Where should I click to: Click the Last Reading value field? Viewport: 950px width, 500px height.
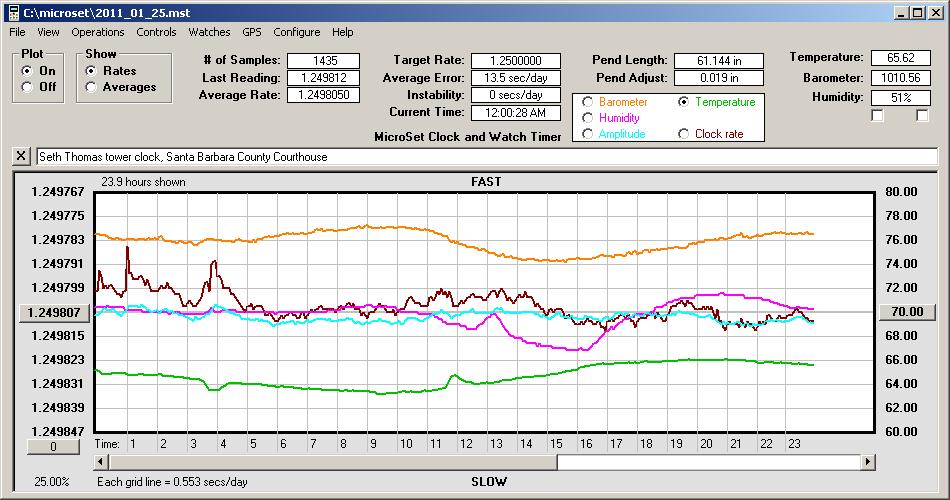click(x=324, y=78)
